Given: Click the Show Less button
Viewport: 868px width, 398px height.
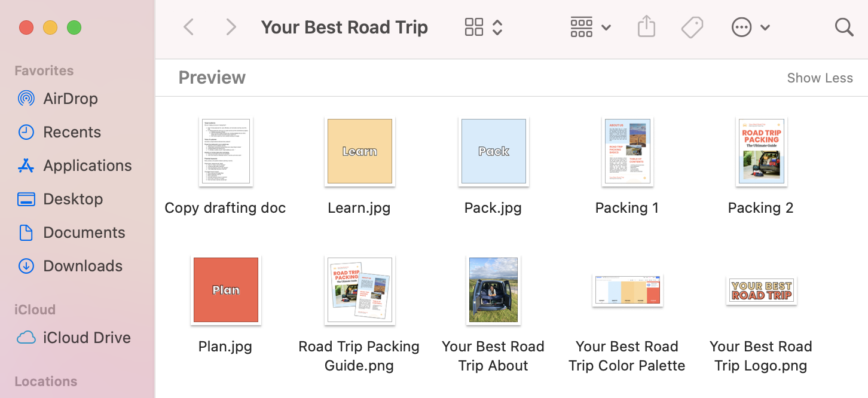Looking at the screenshot, I should [x=820, y=78].
